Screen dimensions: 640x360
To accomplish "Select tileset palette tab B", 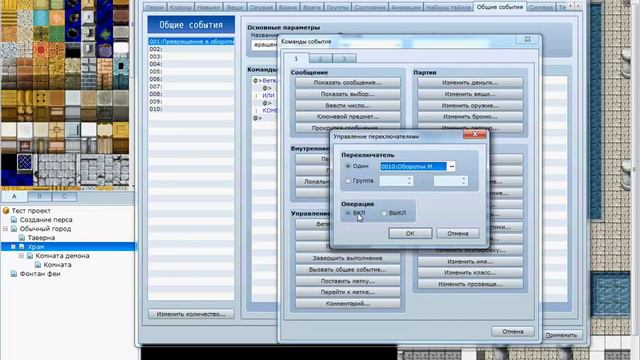I will tap(40, 196).
